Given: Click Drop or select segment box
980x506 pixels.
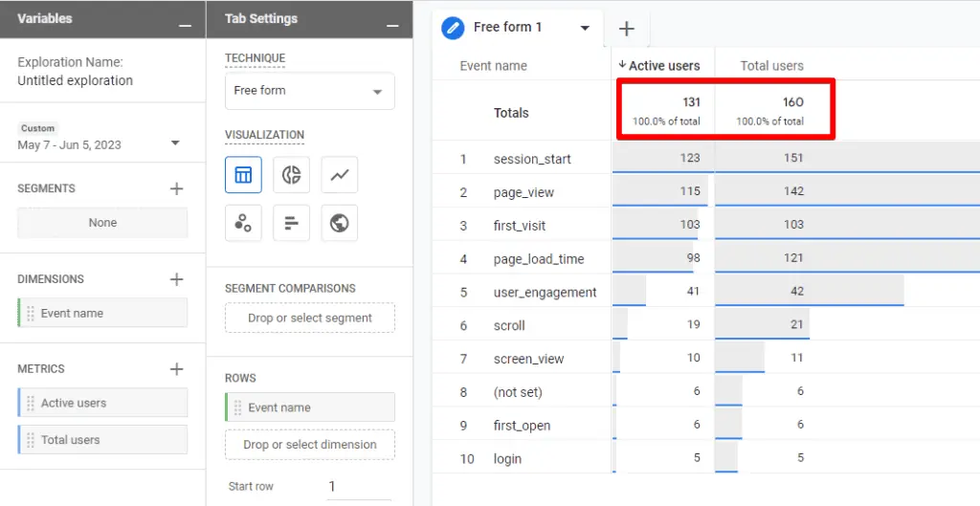Looking at the screenshot, I should click(310, 318).
